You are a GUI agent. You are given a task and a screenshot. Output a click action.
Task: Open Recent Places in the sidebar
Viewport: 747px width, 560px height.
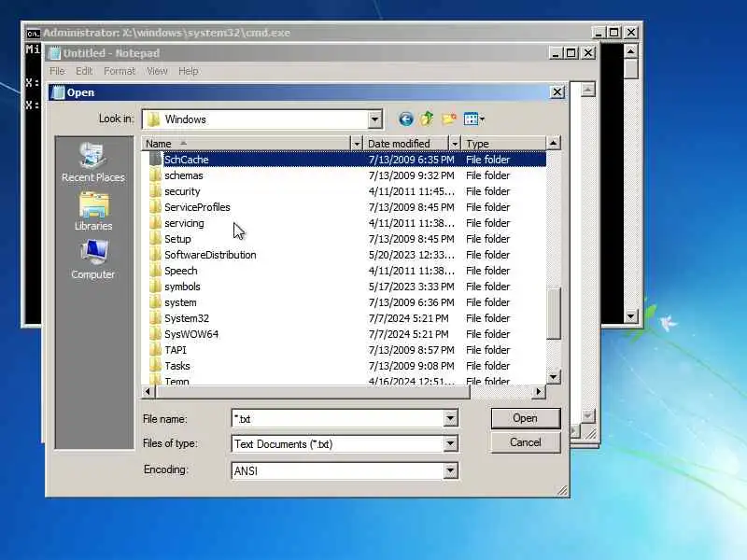pos(93,162)
